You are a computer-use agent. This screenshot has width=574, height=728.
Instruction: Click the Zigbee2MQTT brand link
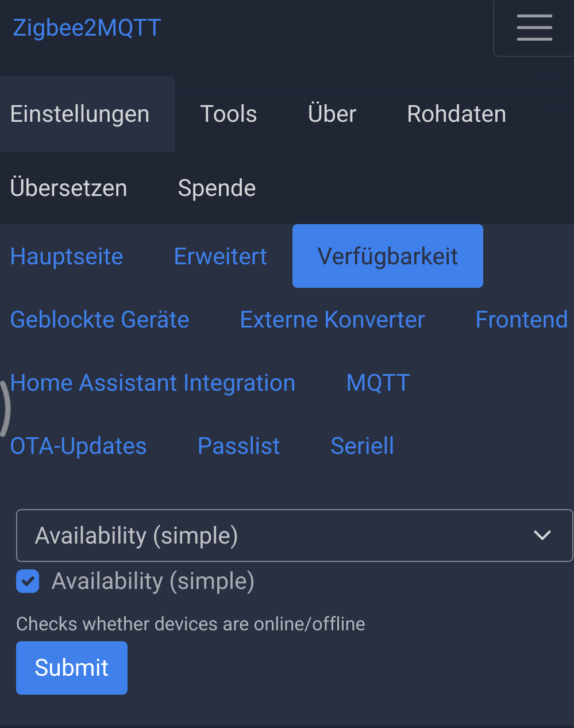click(87, 28)
